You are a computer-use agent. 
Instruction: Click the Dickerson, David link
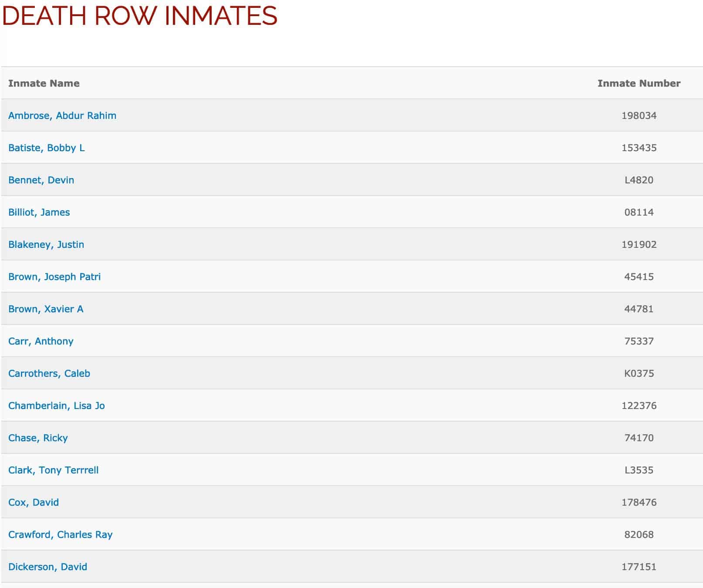point(48,567)
